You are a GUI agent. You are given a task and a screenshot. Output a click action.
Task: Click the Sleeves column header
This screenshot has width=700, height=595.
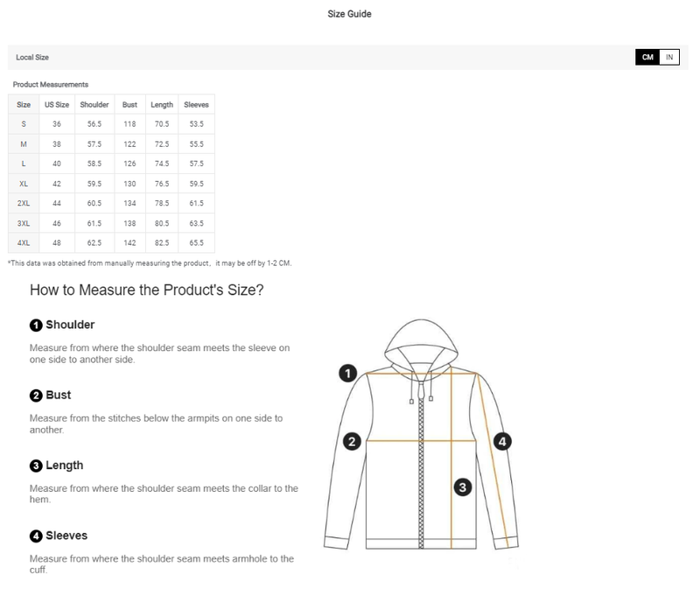pos(196,104)
